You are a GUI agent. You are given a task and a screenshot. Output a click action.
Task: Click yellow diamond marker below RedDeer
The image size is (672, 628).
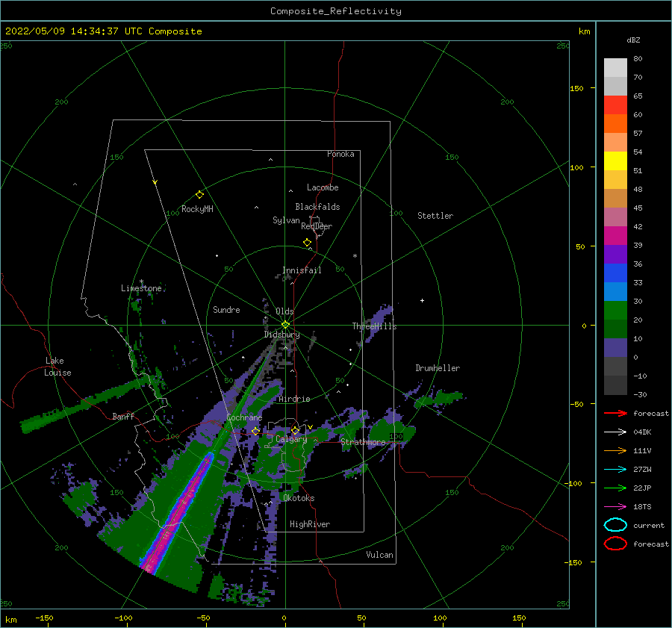(307, 242)
